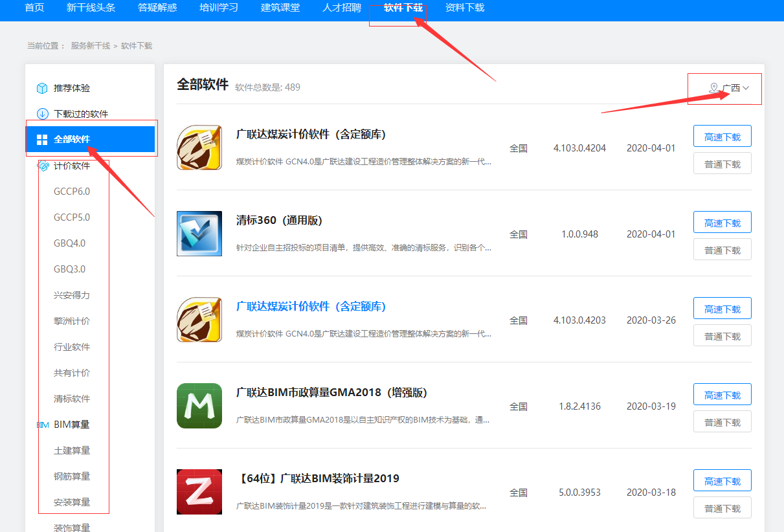Expand the 广西 region dropdown
Screen dimensions: 784x532
(730, 88)
